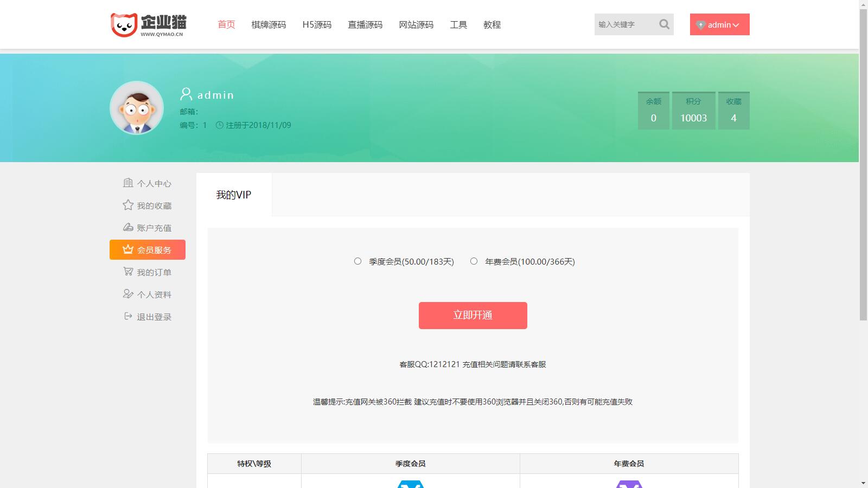The height and width of the screenshot is (488, 868).
Task: Click the search magnifier icon
Action: (664, 24)
